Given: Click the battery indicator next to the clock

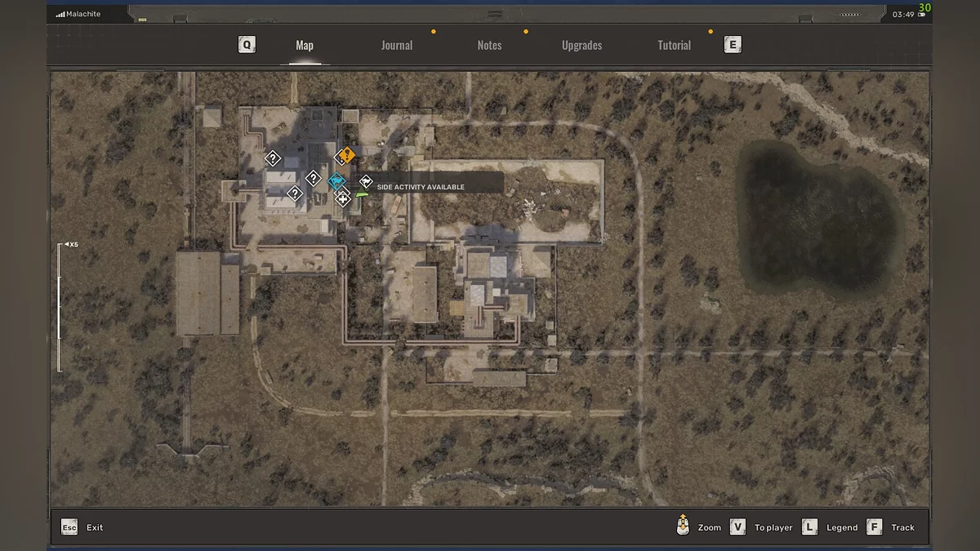Looking at the screenshot, I should [922, 15].
